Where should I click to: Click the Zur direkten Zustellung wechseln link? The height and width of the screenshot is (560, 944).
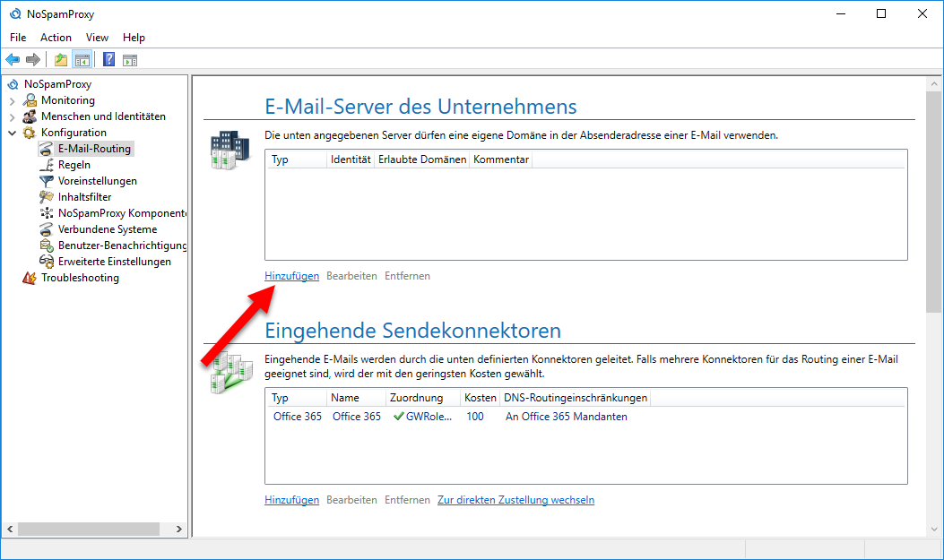tap(515, 499)
